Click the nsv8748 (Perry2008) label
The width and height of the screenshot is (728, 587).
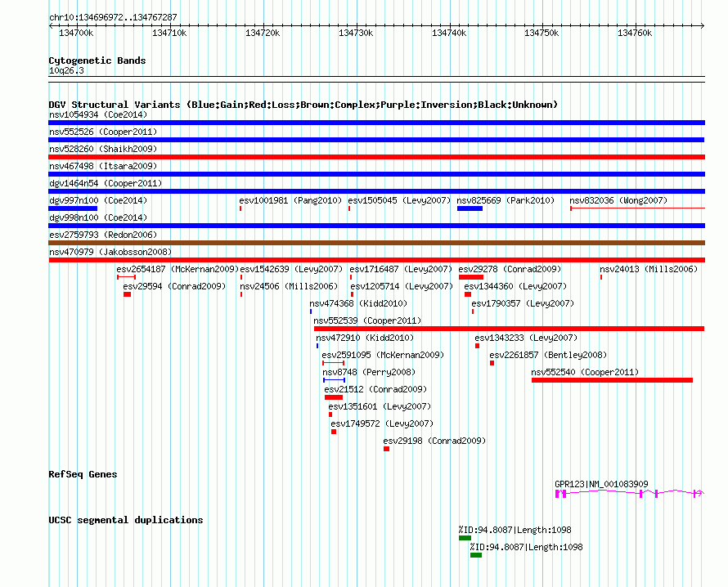[x=369, y=372]
